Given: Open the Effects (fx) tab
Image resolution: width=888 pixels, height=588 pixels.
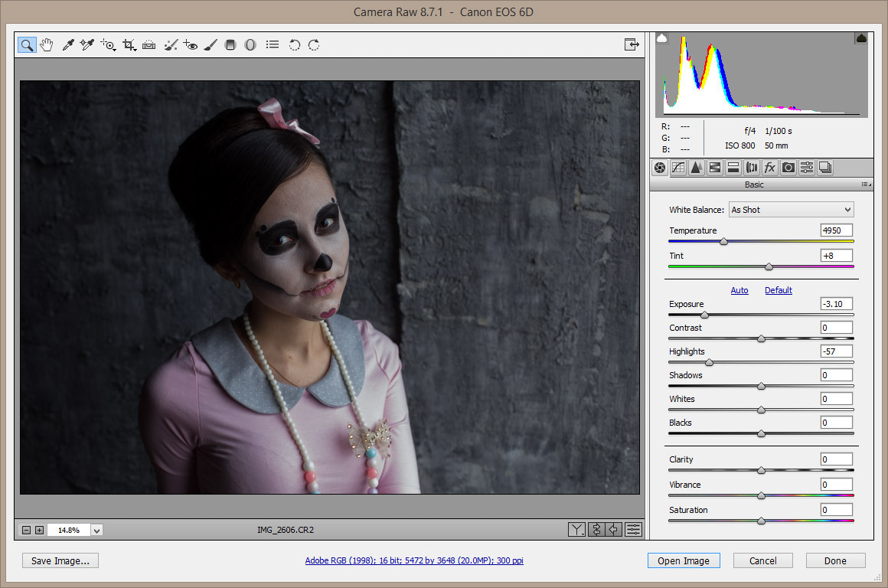Looking at the screenshot, I should pos(770,168).
